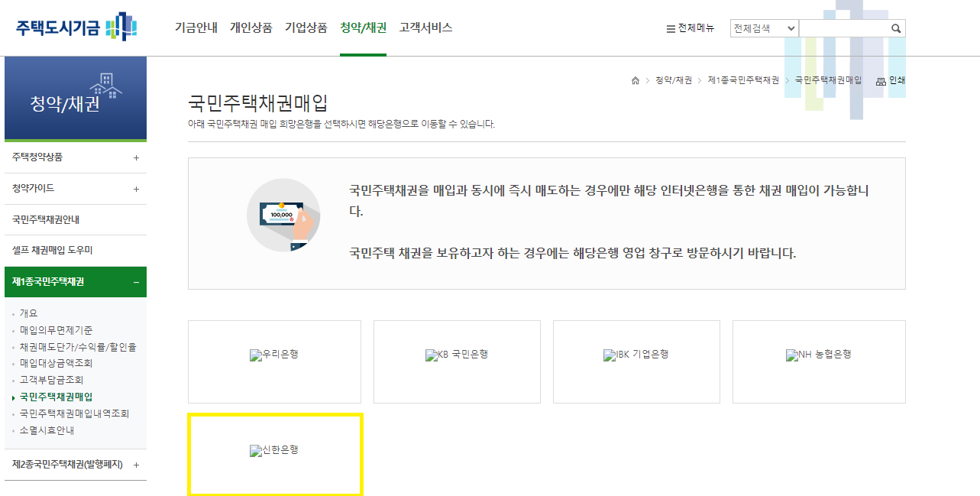Go to 국민주택채권매입내역조회 submenu item
Image resolution: width=980 pixels, height=496 pixels.
(75, 413)
